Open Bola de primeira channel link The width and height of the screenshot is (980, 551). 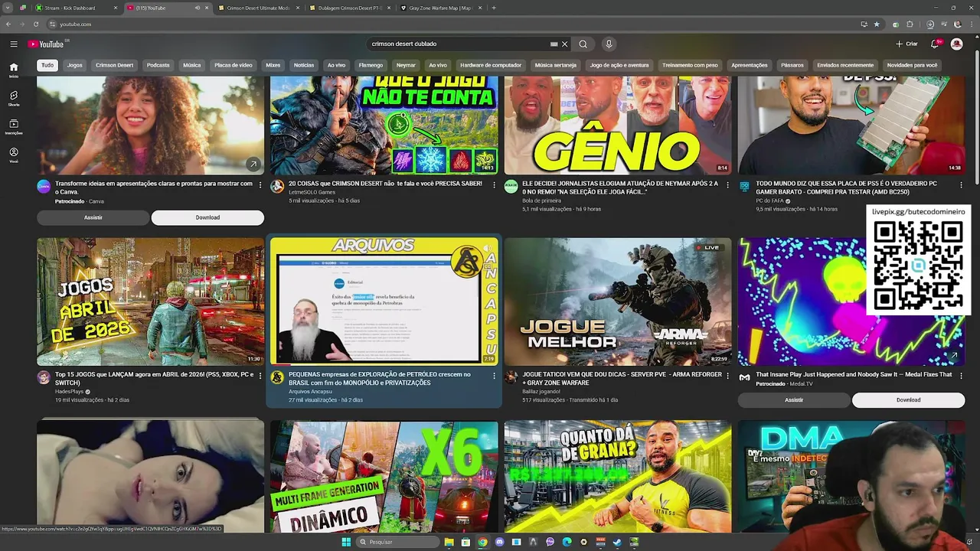click(x=541, y=201)
